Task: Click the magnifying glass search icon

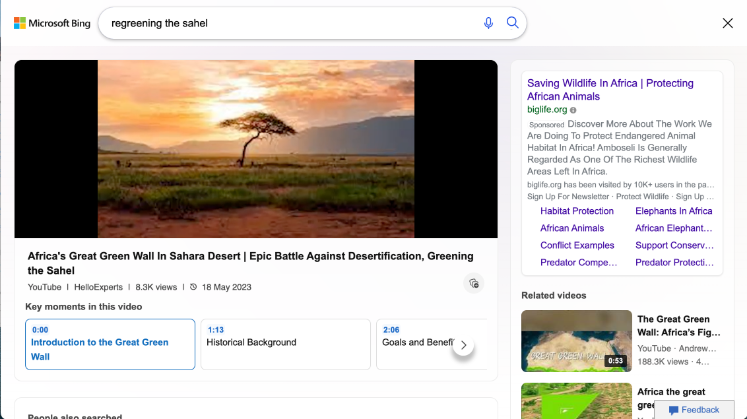Action: 512,23
